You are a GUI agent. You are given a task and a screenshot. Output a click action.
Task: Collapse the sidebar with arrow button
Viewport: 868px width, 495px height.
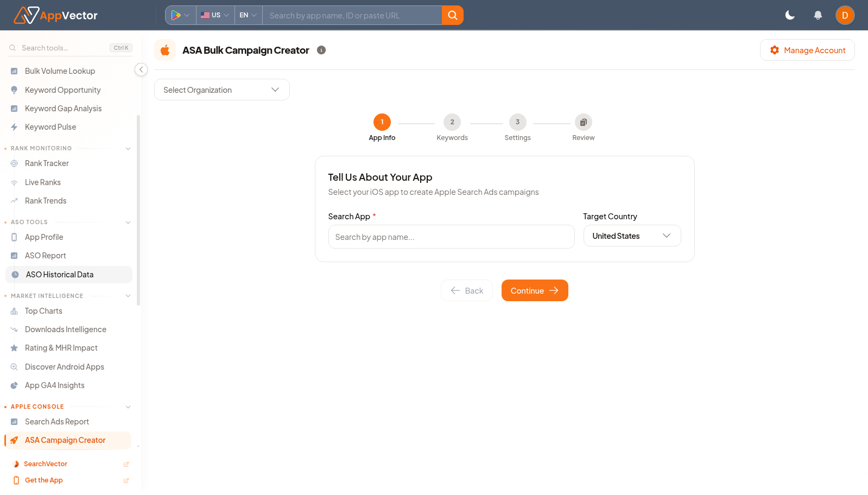pyautogui.click(x=141, y=69)
